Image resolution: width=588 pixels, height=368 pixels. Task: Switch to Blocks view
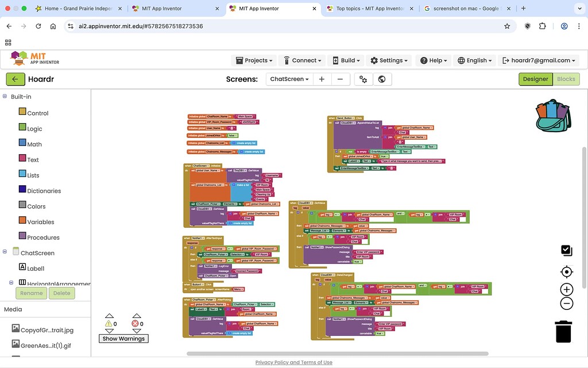[566, 79]
